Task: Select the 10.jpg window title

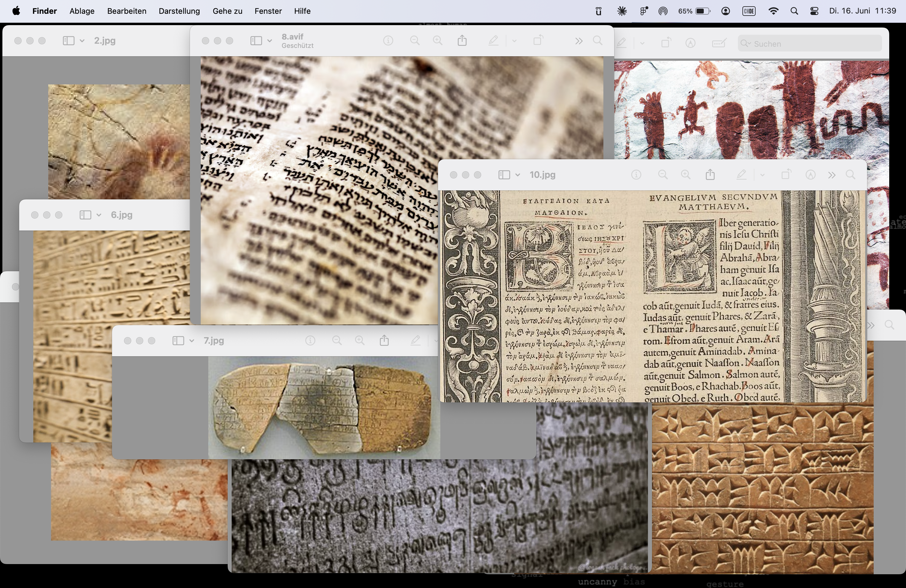Action: pyautogui.click(x=543, y=175)
